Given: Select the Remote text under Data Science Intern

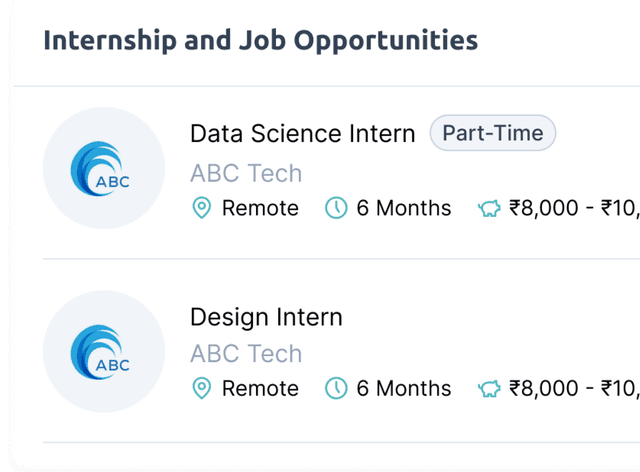Looking at the screenshot, I should [260, 208].
